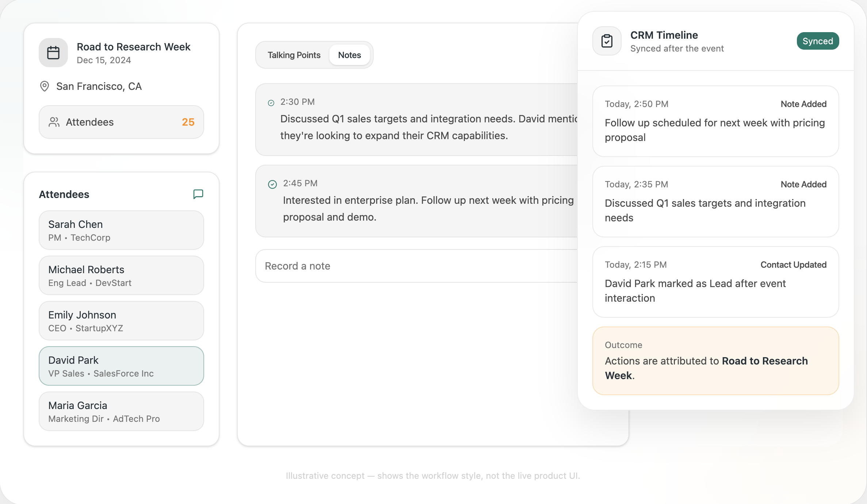This screenshot has height=504, width=867.
Task: Open the 2:15 PM Contact Updated entry
Action: [715, 282]
